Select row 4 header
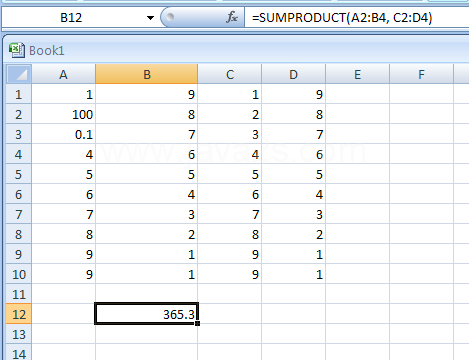 click(x=19, y=154)
